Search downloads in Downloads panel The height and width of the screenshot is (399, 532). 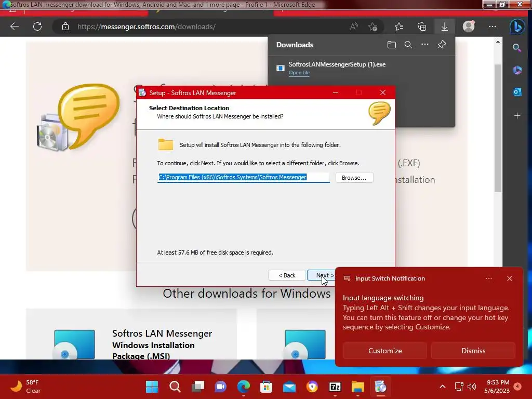408,45
